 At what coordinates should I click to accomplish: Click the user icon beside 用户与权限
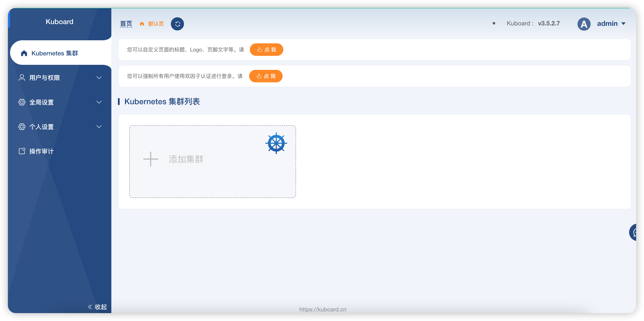(x=22, y=78)
